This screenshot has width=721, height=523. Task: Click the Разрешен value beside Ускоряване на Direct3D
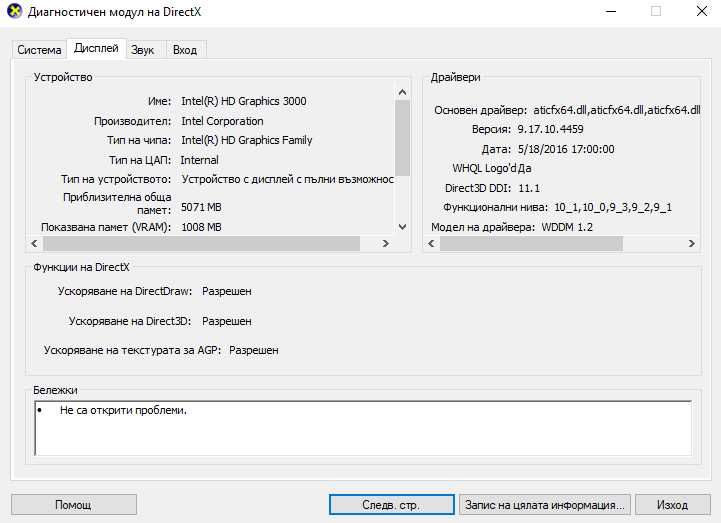tap(227, 321)
